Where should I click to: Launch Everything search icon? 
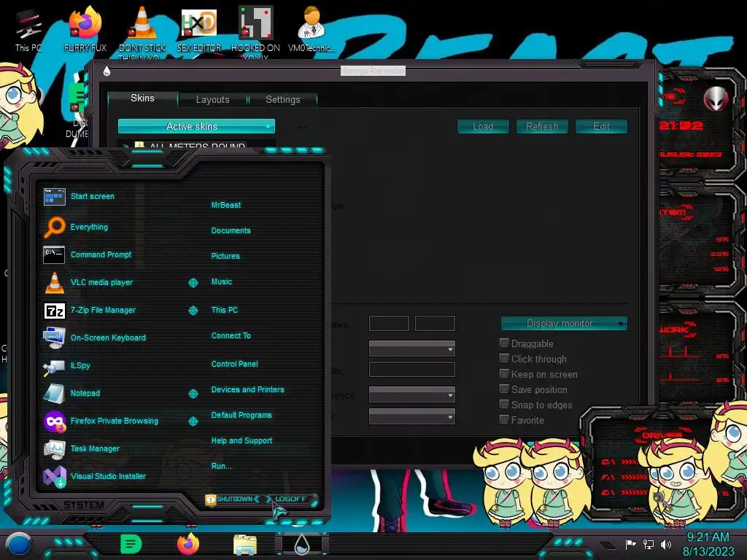click(x=54, y=227)
